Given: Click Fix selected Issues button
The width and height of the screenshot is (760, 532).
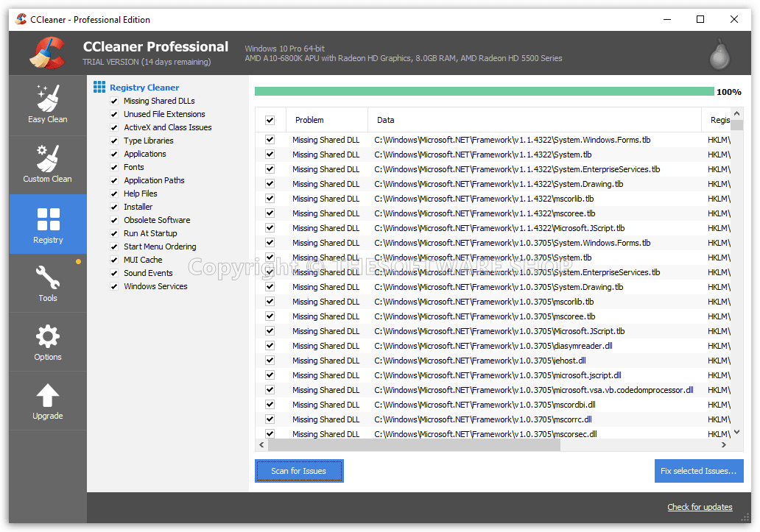Looking at the screenshot, I should click(698, 471).
